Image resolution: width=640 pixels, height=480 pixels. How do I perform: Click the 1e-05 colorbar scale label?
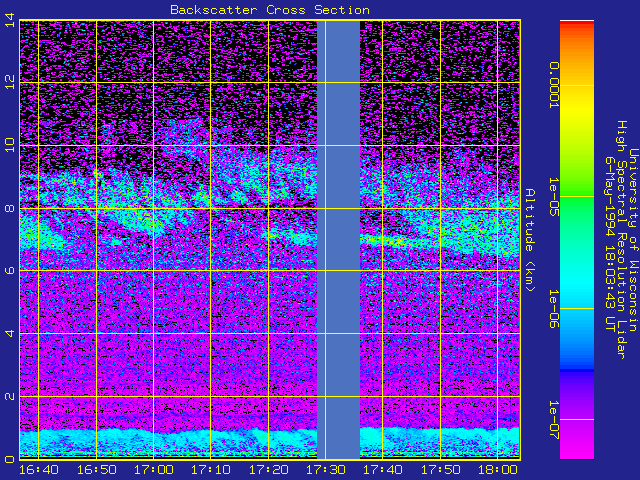pyautogui.click(x=553, y=197)
